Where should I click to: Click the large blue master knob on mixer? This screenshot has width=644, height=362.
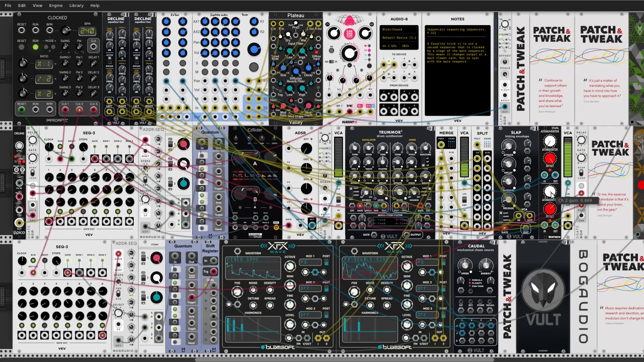[254, 49]
